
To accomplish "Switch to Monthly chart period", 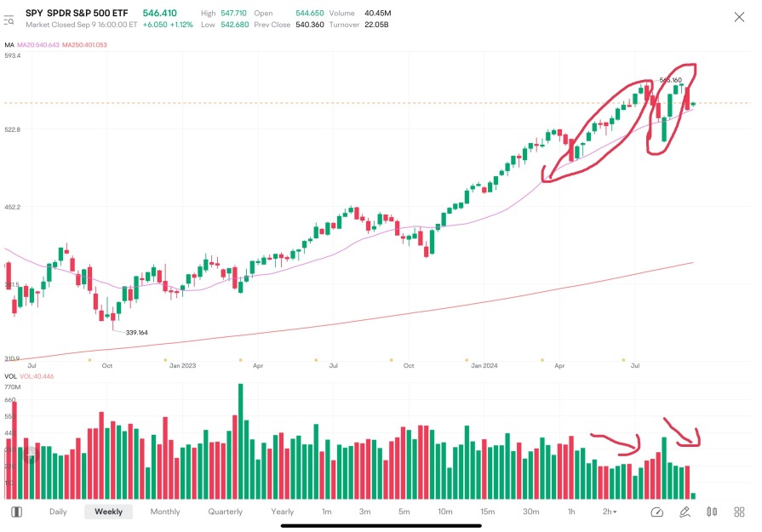I will tap(165, 512).
